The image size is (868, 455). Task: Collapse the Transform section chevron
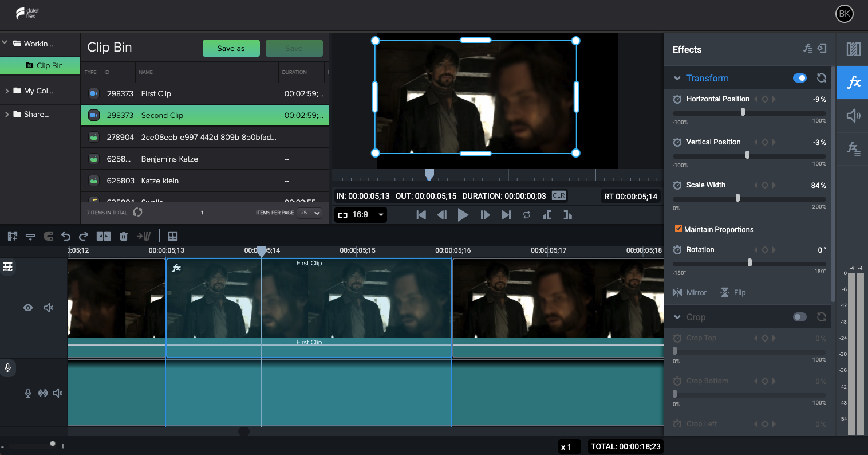pyautogui.click(x=677, y=79)
